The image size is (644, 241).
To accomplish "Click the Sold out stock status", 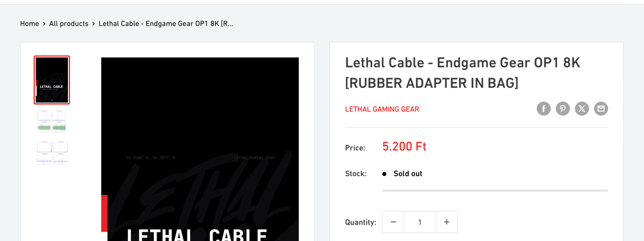I will coord(408,174).
